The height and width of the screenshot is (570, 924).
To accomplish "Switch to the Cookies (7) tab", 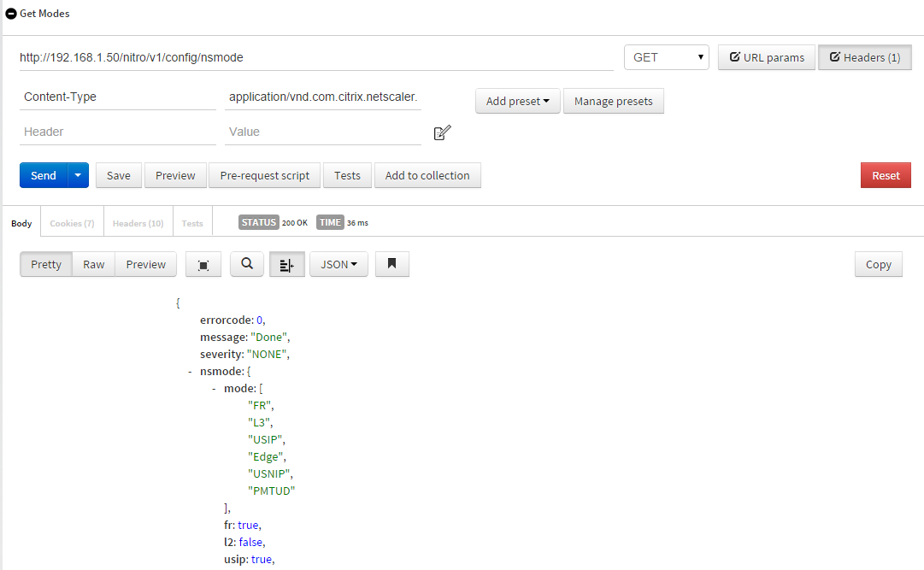I will pyautogui.click(x=72, y=223).
